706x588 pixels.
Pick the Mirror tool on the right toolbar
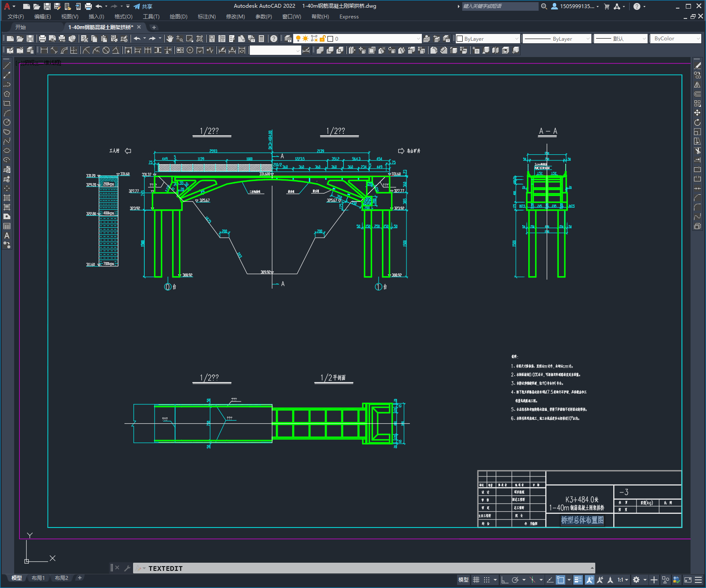tap(697, 84)
